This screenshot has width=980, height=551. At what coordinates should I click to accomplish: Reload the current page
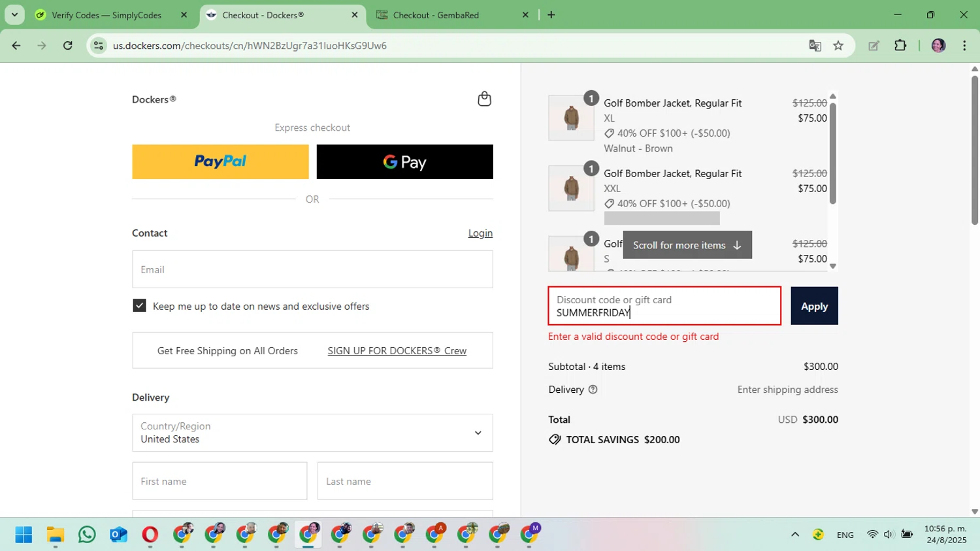(x=68, y=46)
